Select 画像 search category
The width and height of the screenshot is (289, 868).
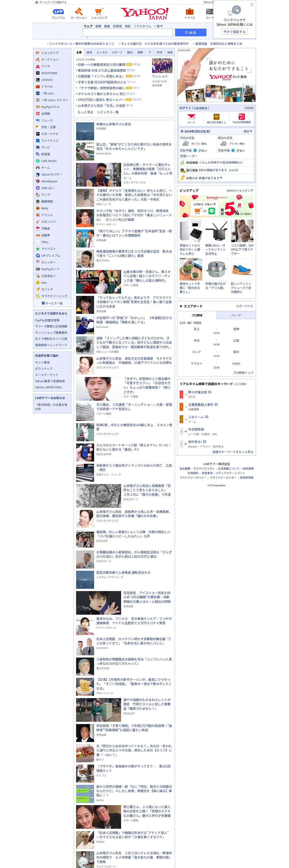point(98,26)
